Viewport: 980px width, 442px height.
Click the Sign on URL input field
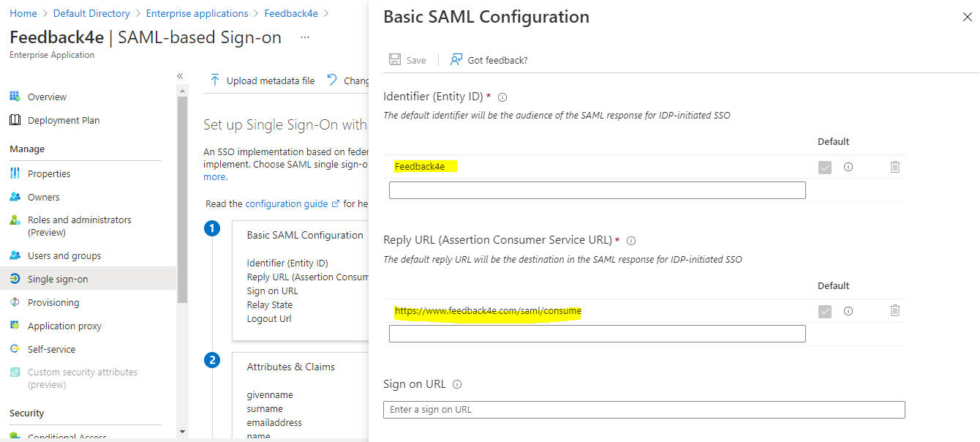tap(644, 410)
